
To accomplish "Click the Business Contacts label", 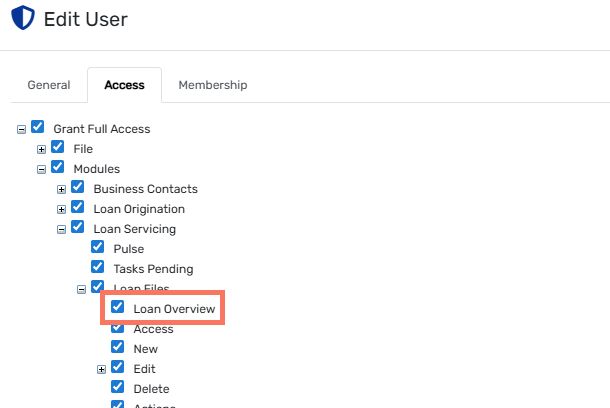I will (x=145, y=189).
